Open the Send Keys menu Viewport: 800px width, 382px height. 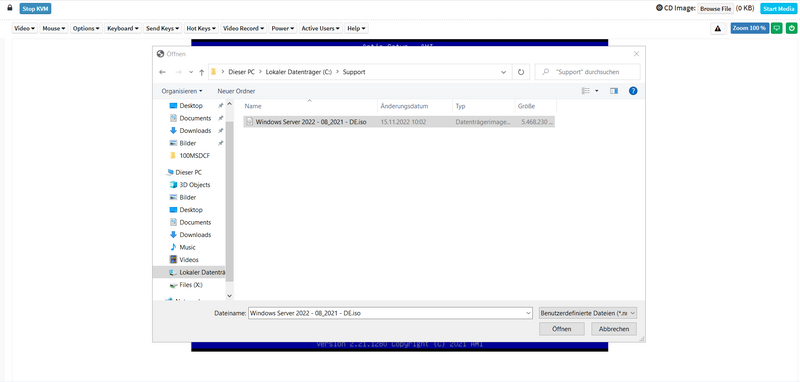pos(163,29)
